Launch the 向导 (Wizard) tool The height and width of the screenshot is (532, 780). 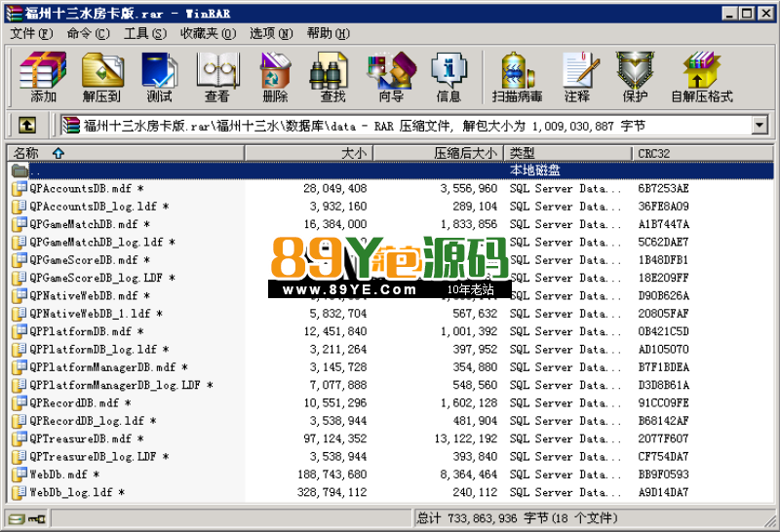tap(391, 77)
